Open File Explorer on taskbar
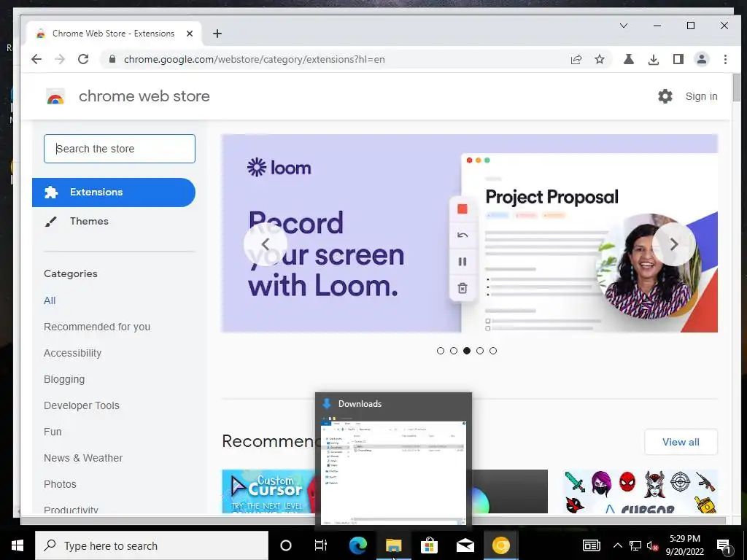The image size is (747, 560). point(393,545)
